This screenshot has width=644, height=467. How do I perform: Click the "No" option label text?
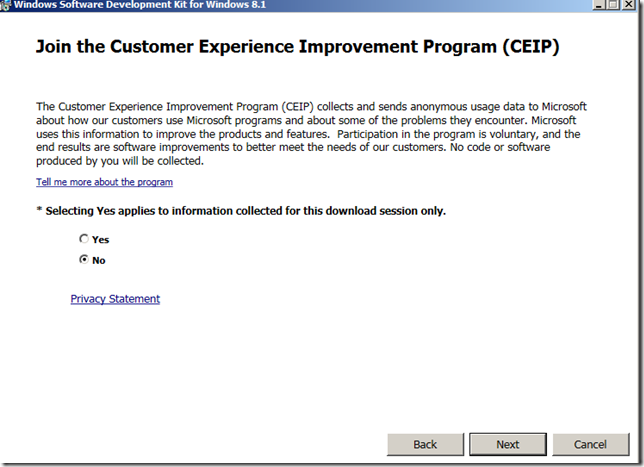pyautogui.click(x=99, y=261)
